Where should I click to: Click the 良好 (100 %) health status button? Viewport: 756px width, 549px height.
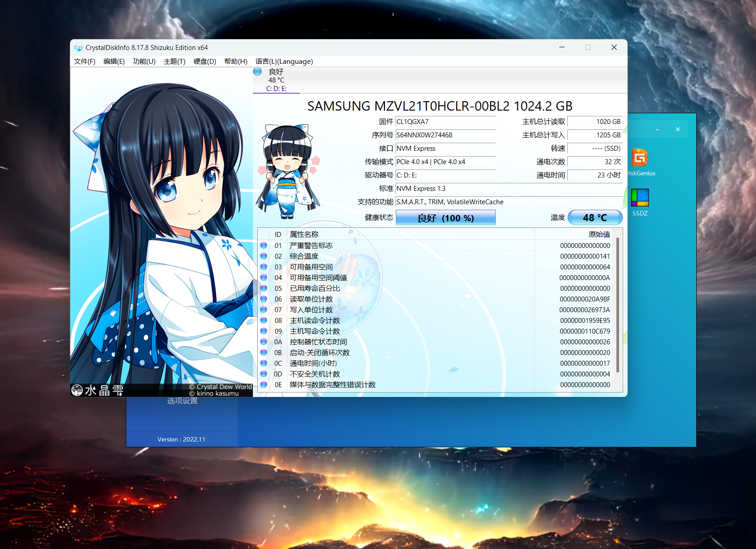446,218
